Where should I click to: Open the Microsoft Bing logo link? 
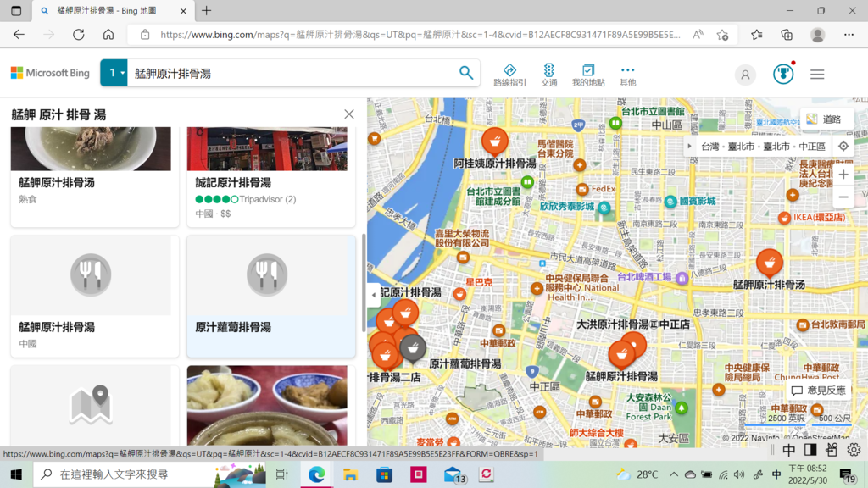pos(50,73)
